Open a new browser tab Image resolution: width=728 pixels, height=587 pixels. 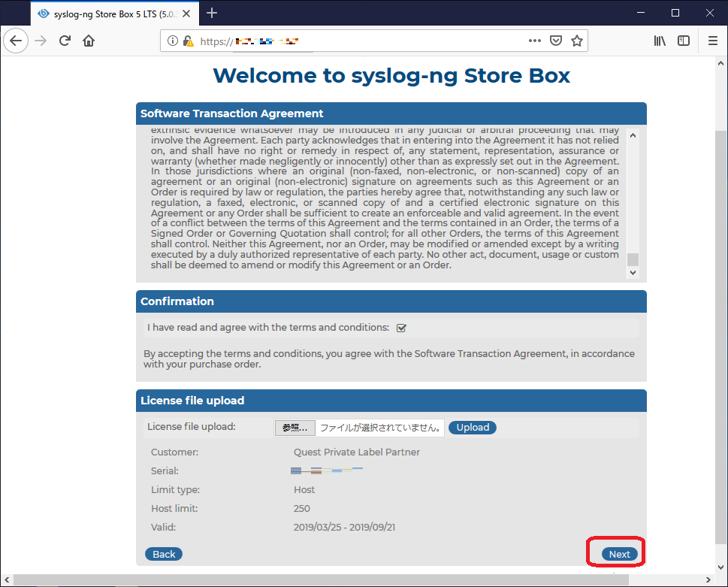(212, 13)
